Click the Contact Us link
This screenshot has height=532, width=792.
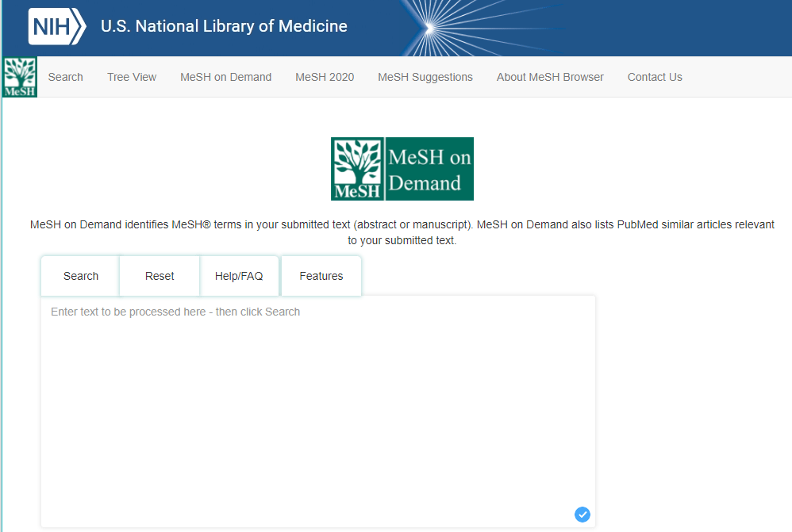pos(655,77)
